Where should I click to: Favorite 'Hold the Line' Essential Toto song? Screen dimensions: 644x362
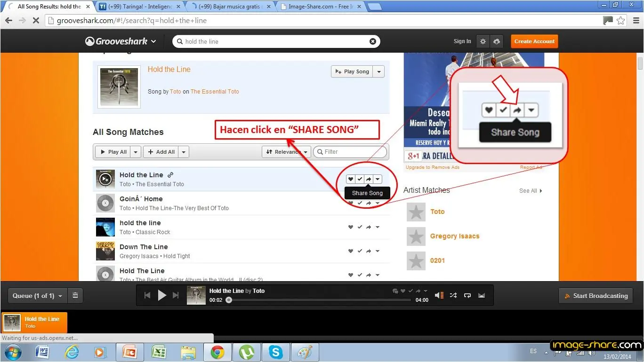[351, 179]
